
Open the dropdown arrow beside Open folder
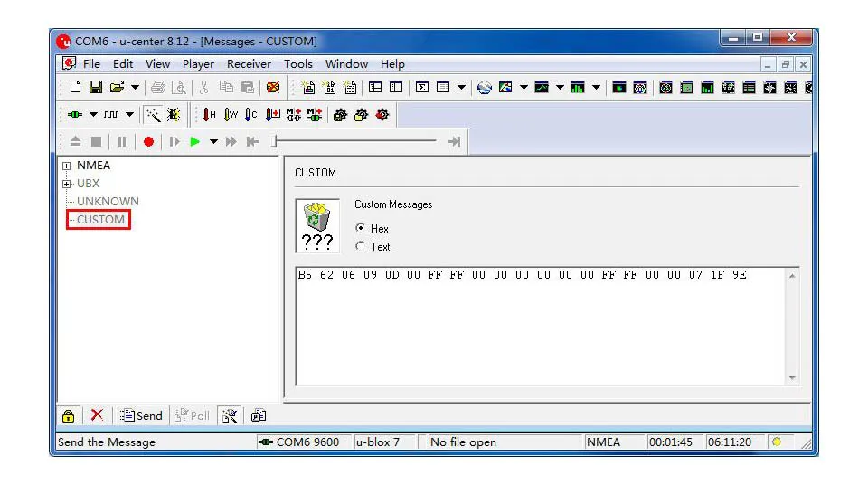point(135,87)
